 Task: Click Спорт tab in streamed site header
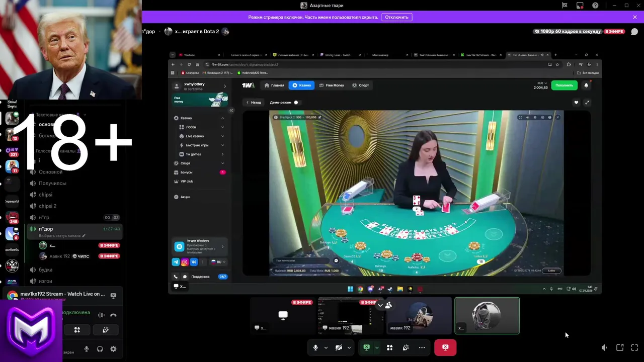361,85
